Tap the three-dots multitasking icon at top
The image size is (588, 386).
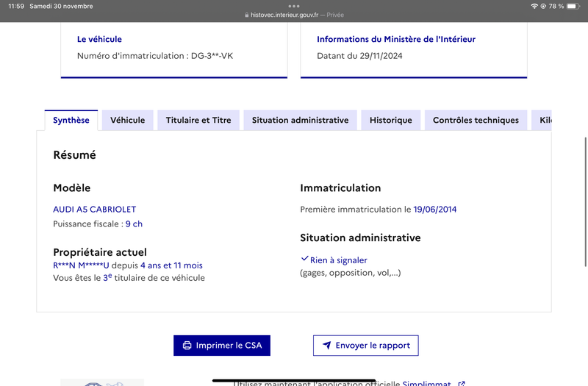(x=294, y=6)
